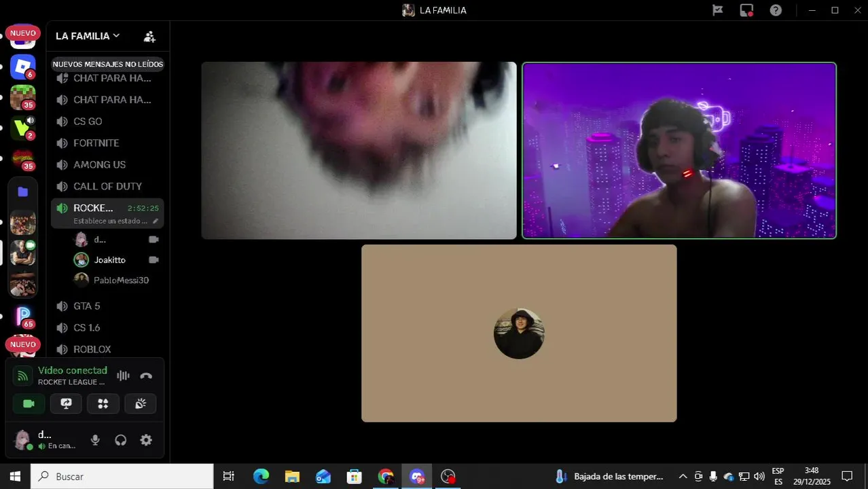Screen dimensions: 868x489
Task: Toggle camera off with the green video button
Action: coord(29,403)
